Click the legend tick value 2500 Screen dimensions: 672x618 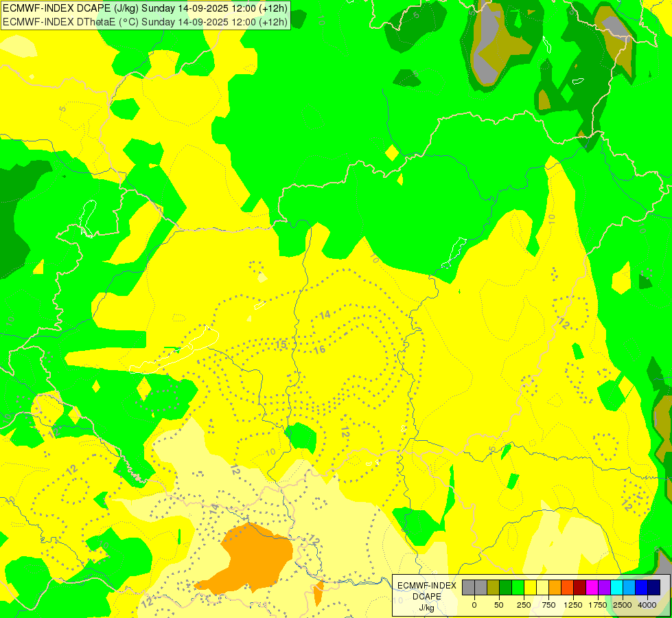click(x=623, y=605)
